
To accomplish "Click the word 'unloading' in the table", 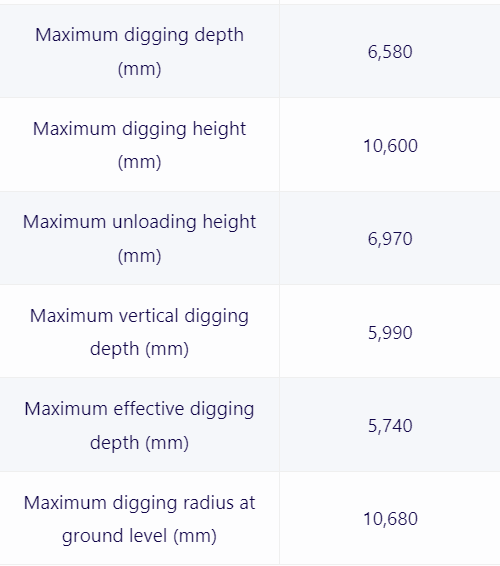I will [x=154, y=222].
